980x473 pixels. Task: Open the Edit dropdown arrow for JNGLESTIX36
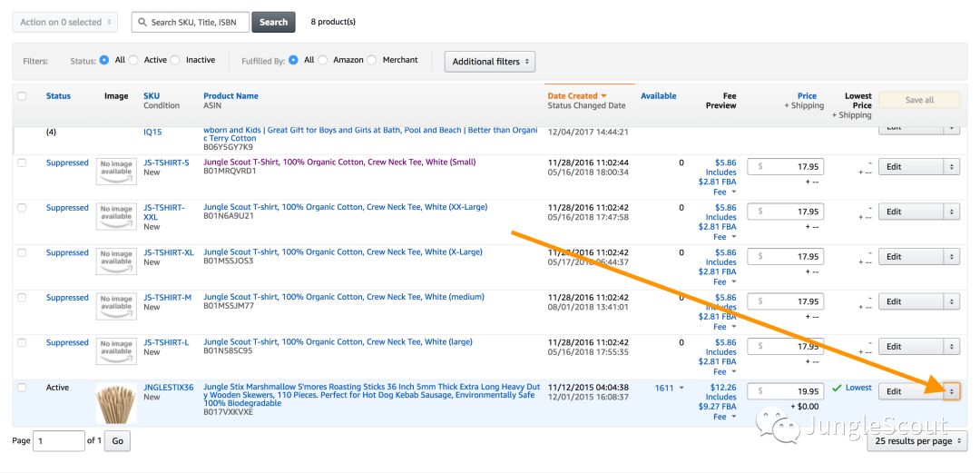(951, 391)
